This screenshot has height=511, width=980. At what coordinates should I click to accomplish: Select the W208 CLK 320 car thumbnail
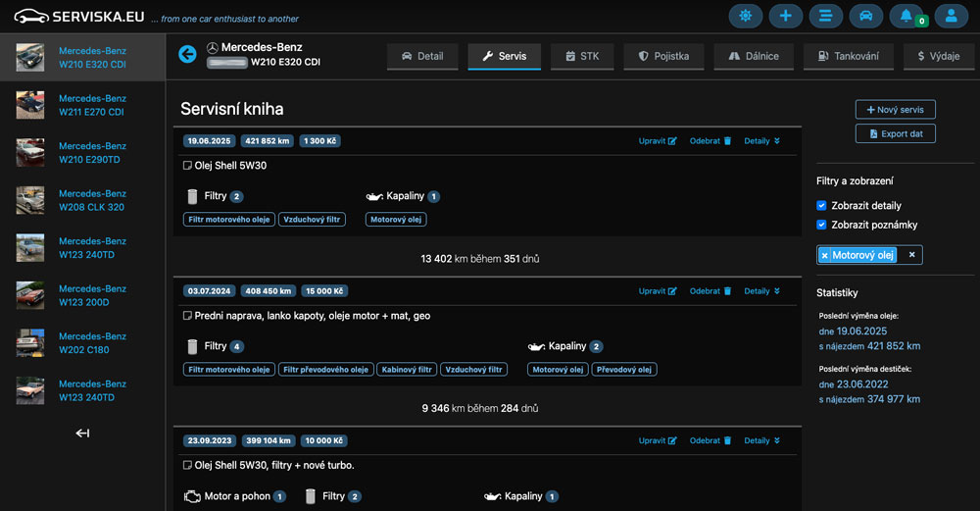[x=30, y=200]
